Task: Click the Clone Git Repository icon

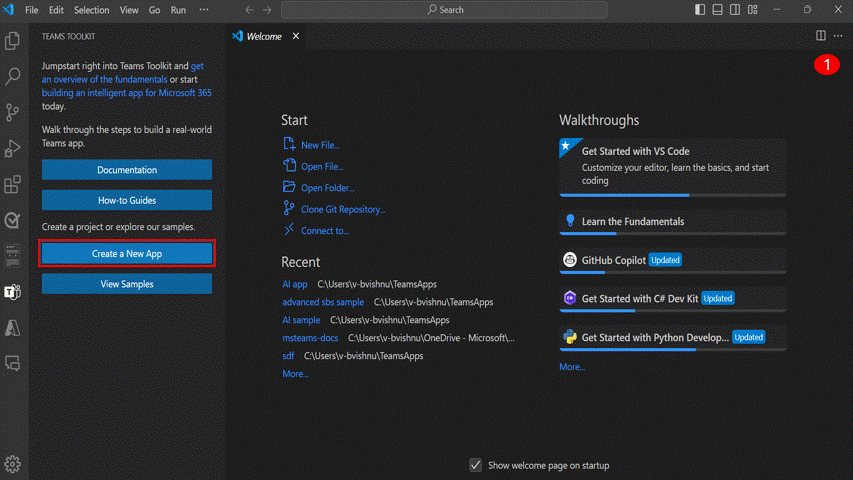Action: [289, 208]
